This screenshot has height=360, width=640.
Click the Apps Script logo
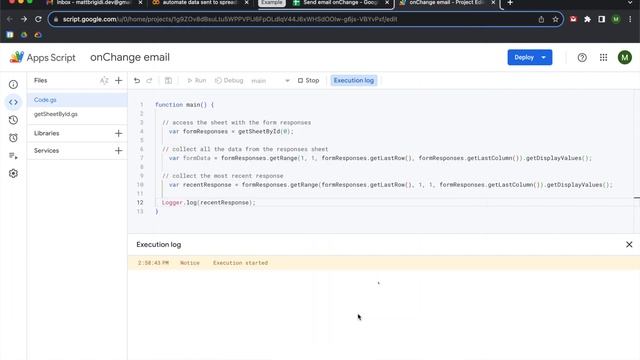(16, 57)
